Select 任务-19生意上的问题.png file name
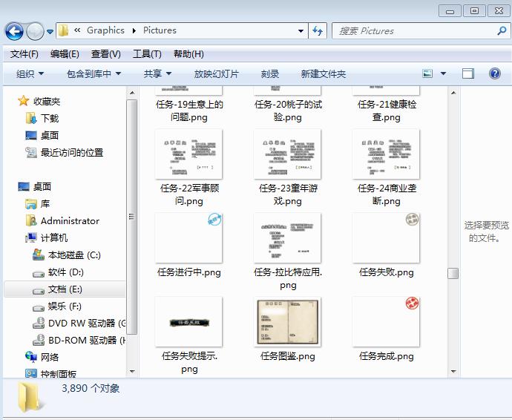This screenshot has height=420, width=512. pyautogui.click(x=189, y=111)
